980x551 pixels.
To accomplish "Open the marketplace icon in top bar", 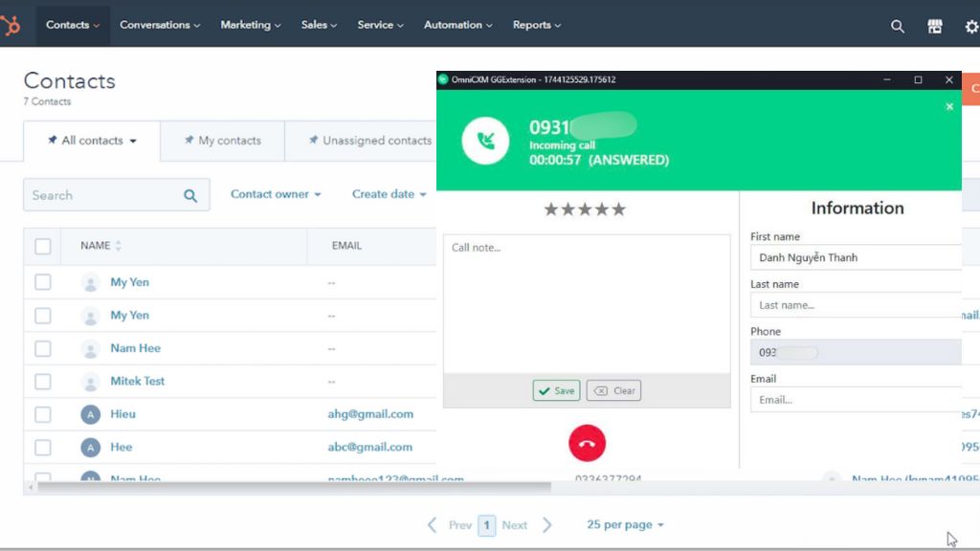I will (x=934, y=26).
